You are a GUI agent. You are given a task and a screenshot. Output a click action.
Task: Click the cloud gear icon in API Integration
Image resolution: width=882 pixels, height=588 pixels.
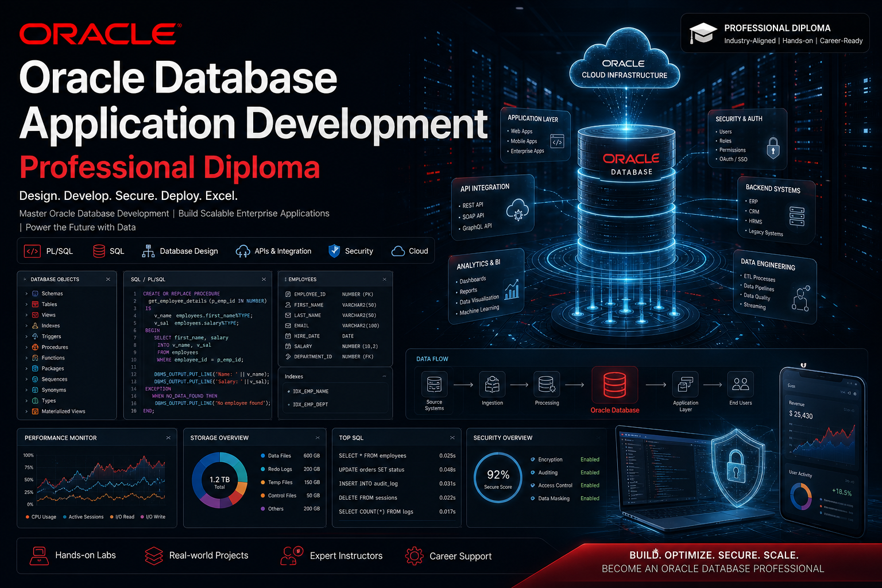click(x=517, y=211)
